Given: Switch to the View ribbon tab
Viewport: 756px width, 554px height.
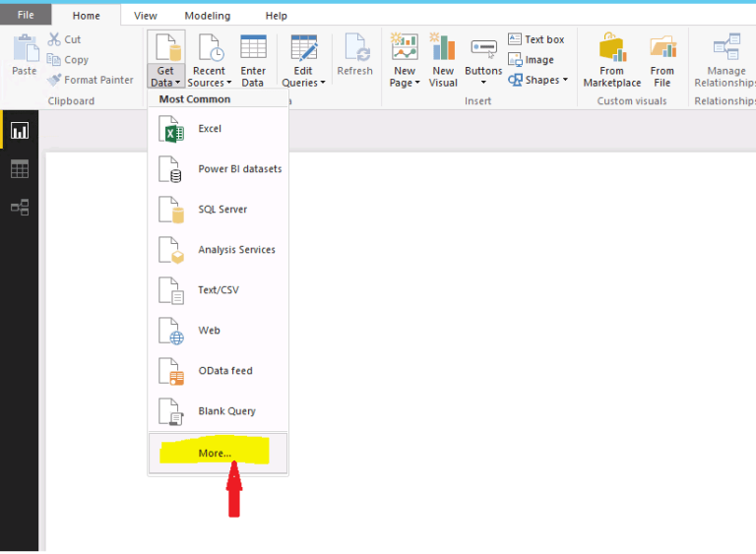Looking at the screenshot, I should pos(145,16).
